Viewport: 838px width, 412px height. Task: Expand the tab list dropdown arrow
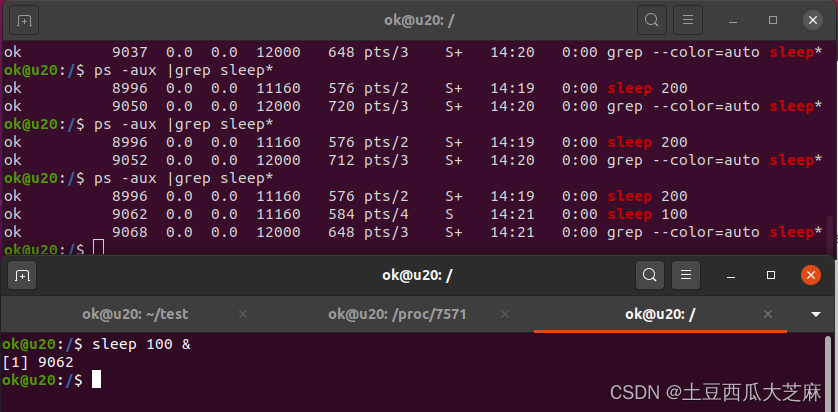click(816, 314)
